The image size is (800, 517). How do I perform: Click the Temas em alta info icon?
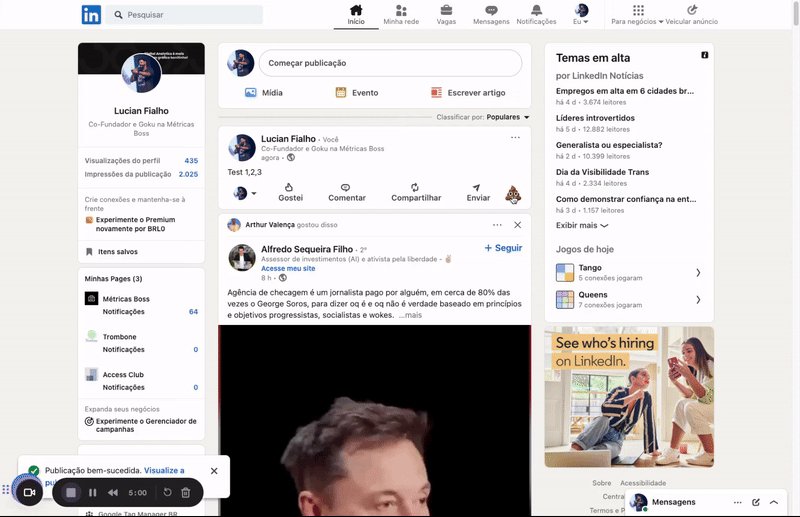705,55
